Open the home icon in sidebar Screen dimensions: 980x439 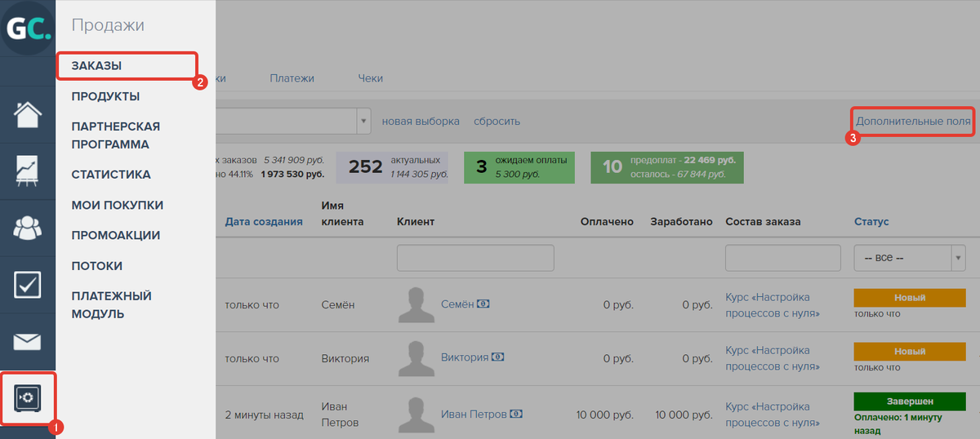coord(28,114)
